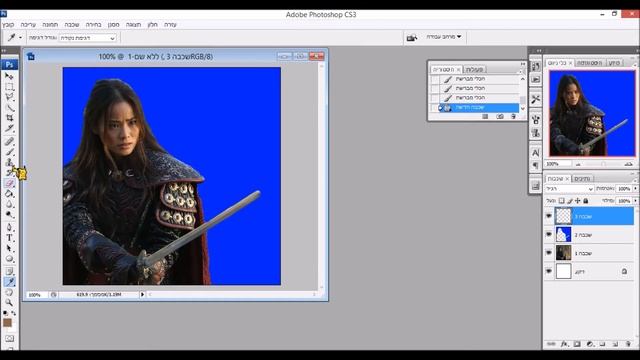Select the Path Selection tool
Image resolution: width=640 pixels, height=360 pixels.
click(9, 248)
